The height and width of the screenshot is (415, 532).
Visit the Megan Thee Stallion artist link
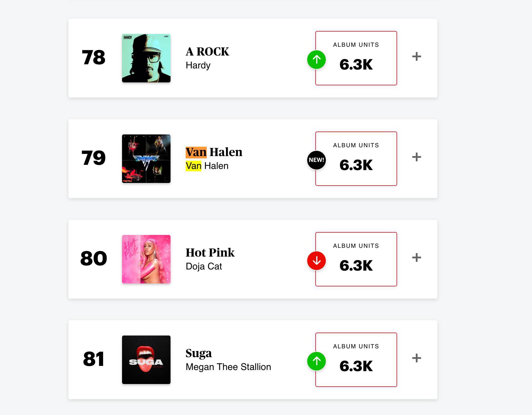tap(228, 367)
